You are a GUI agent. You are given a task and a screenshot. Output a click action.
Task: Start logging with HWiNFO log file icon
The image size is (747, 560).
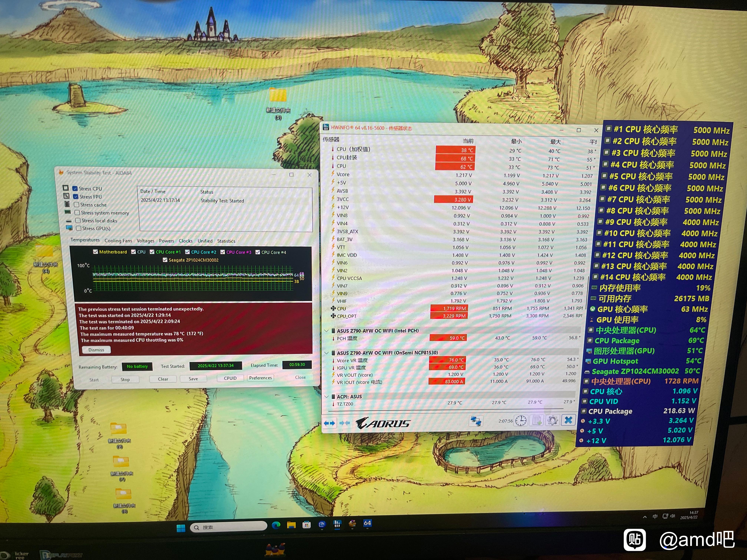pyautogui.click(x=537, y=420)
